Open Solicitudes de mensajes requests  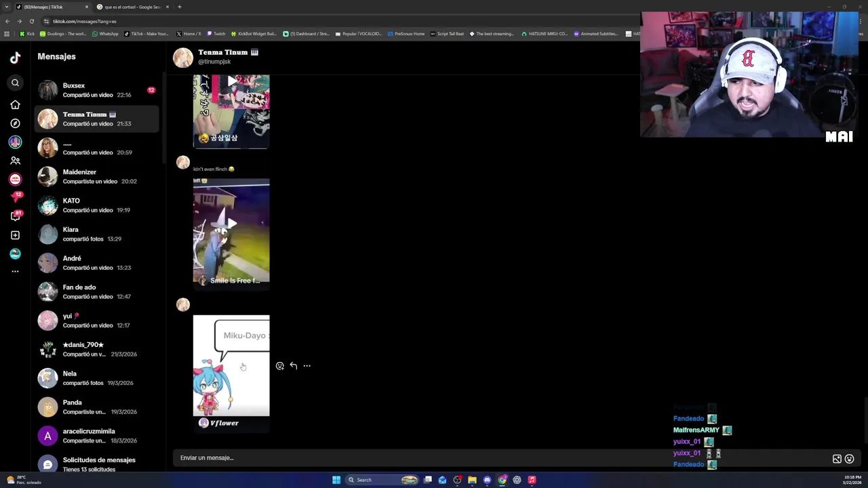pos(98,464)
